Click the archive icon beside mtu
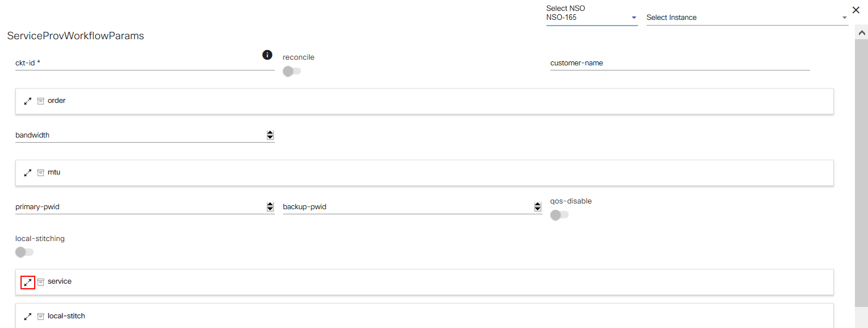The height and width of the screenshot is (328, 868). (40, 172)
